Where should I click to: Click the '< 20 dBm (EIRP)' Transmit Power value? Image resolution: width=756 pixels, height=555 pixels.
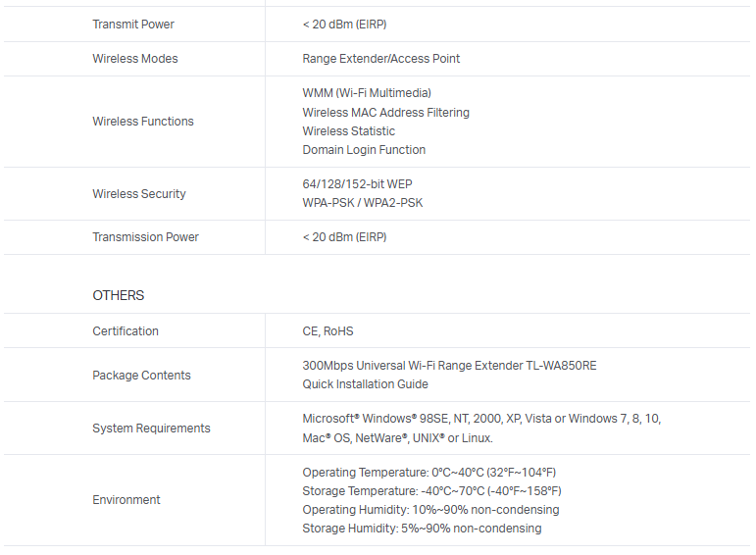pyautogui.click(x=351, y=24)
